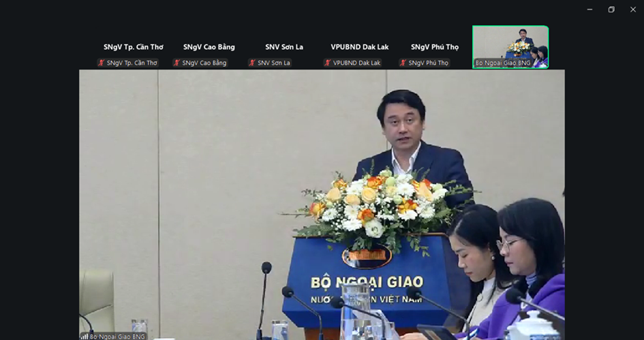Select the SNgV Tp. Cần Thơ participant tile
This screenshot has width=644, height=340.
tap(133, 47)
